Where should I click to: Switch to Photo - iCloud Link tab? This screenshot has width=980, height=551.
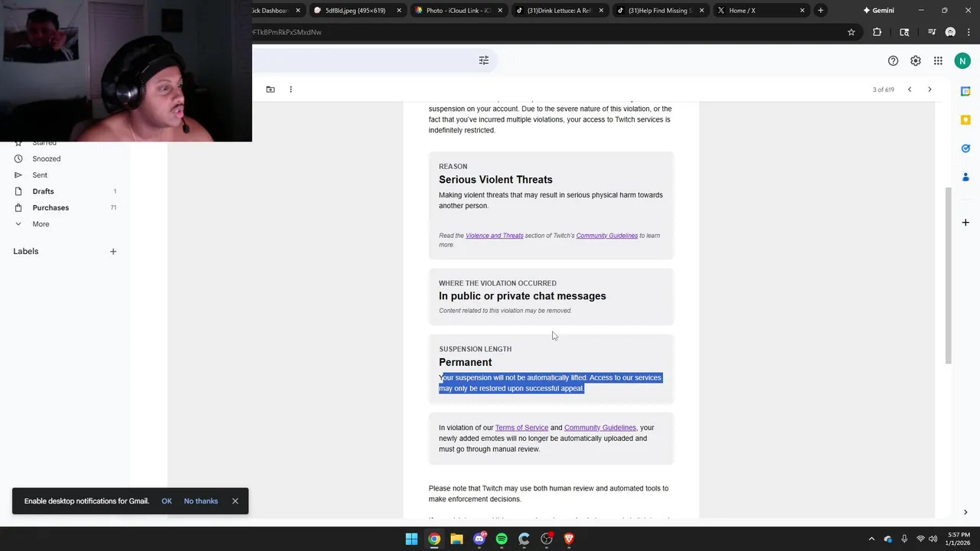pos(459,11)
